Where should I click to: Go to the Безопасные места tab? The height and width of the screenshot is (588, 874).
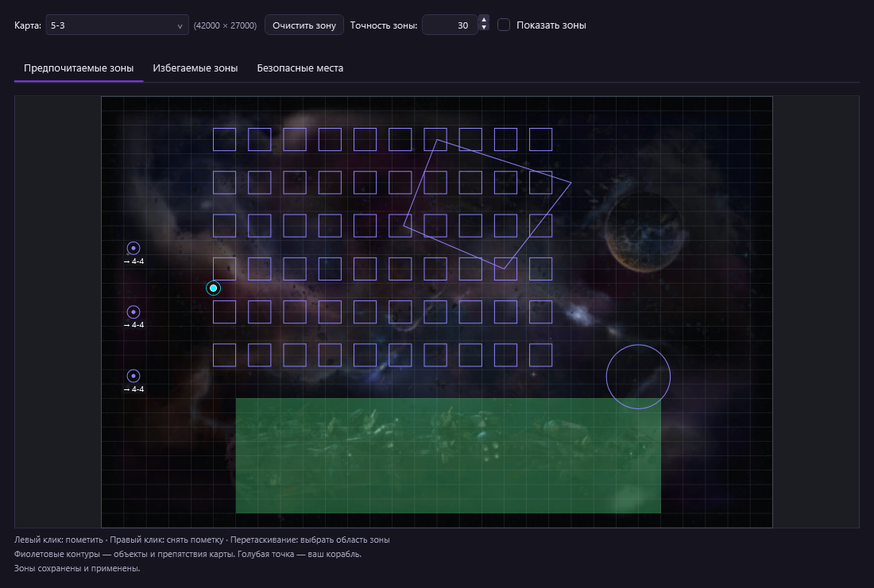point(300,68)
